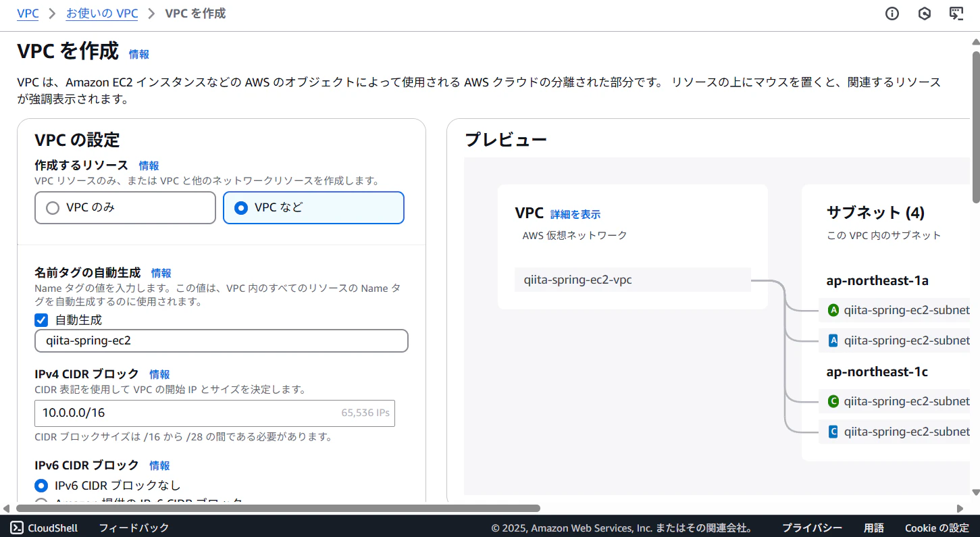
Task: Click green A subnet icon under ap-northeast-1a
Action: (833, 310)
